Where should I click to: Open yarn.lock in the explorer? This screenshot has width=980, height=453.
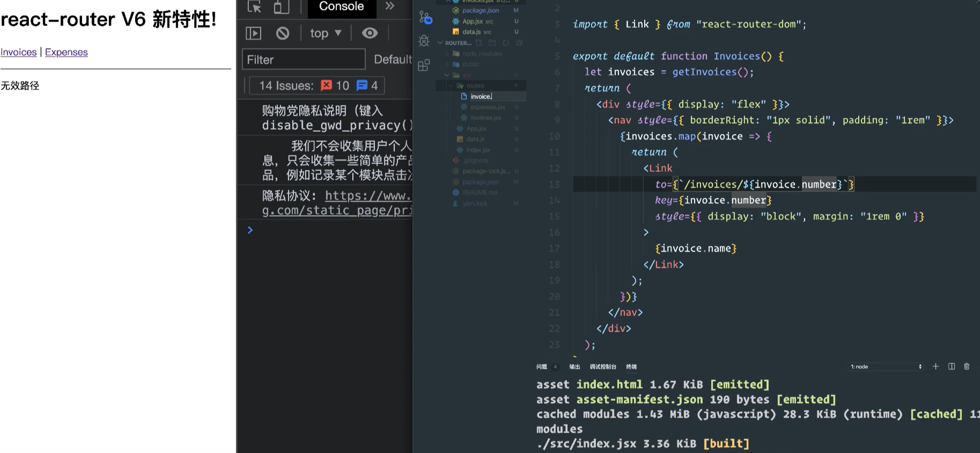(475, 203)
